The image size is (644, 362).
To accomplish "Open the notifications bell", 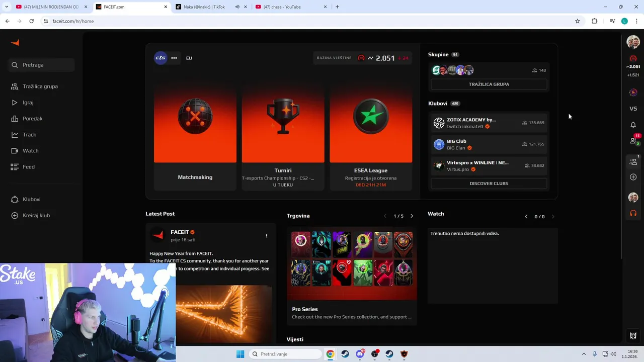I will 633,125.
